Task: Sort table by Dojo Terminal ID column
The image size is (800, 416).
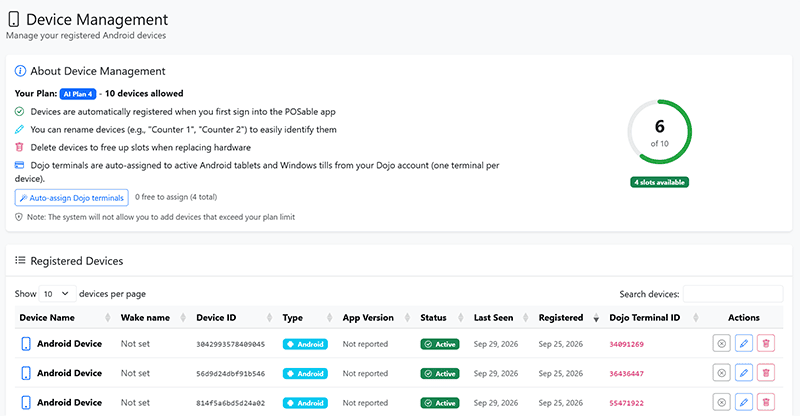Action: 654,317
